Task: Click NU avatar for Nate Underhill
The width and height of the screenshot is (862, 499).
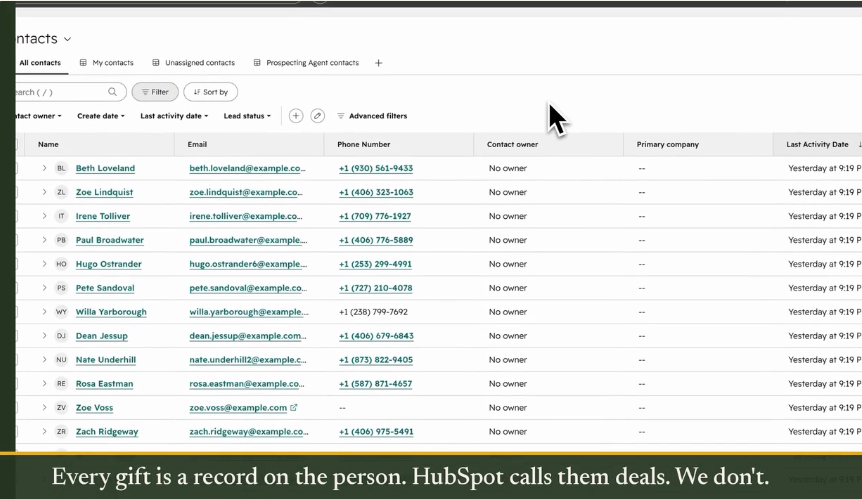Action: point(61,360)
